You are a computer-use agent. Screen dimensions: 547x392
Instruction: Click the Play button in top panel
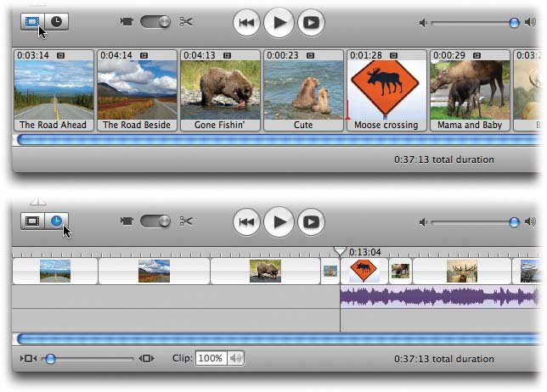point(279,23)
